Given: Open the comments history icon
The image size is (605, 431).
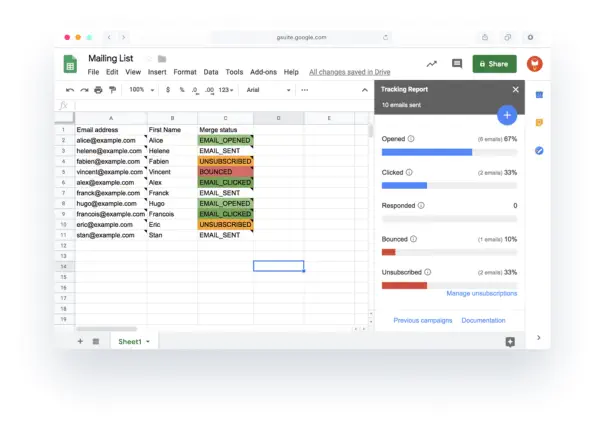Looking at the screenshot, I should pyautogui.click(x=457, y=64).
